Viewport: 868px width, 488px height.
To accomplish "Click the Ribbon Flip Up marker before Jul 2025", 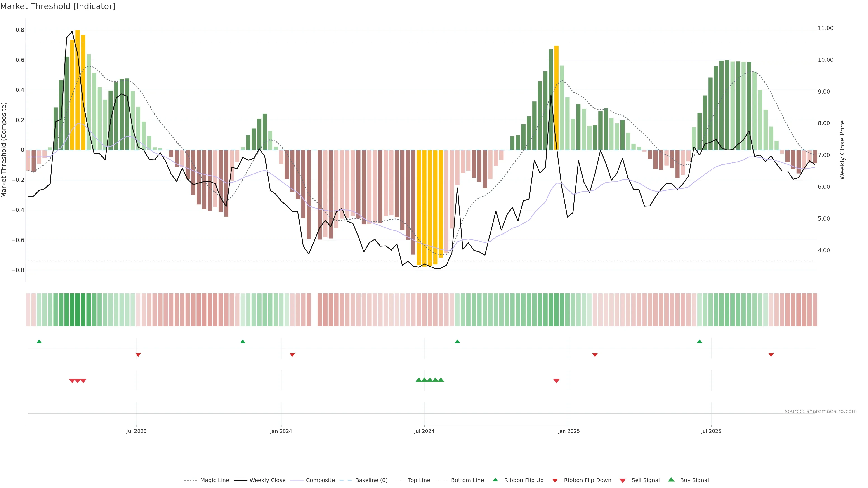I will click(x=699, y=342).
